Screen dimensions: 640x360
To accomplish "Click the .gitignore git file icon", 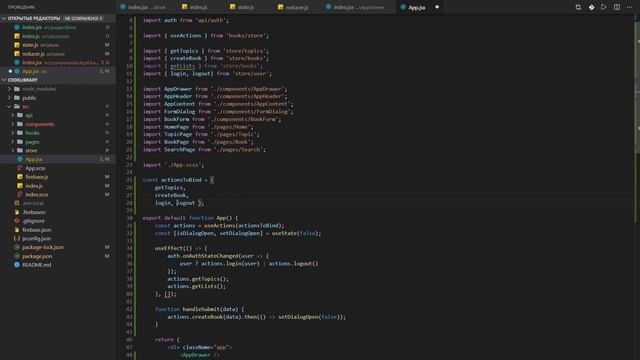I will click(17, 220).
